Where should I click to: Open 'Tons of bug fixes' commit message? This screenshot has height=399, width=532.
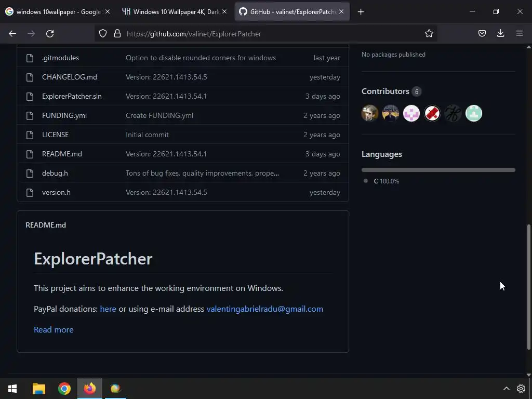tap(202, 173)
